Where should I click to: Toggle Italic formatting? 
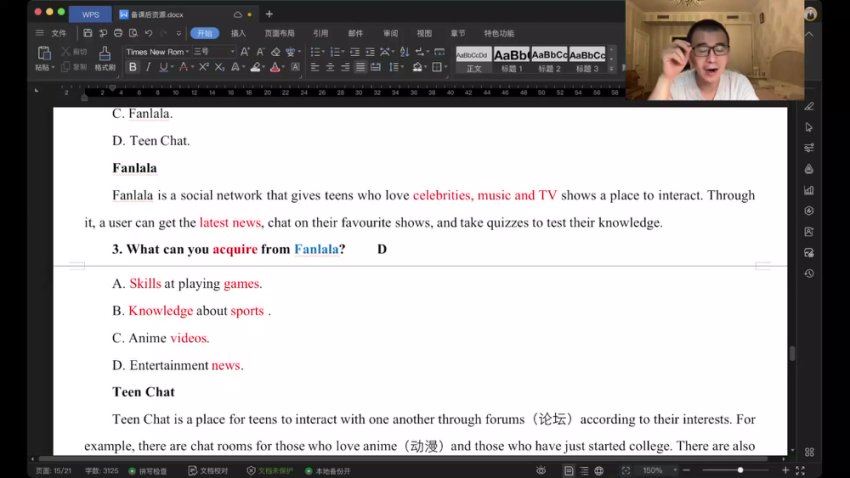148,67
